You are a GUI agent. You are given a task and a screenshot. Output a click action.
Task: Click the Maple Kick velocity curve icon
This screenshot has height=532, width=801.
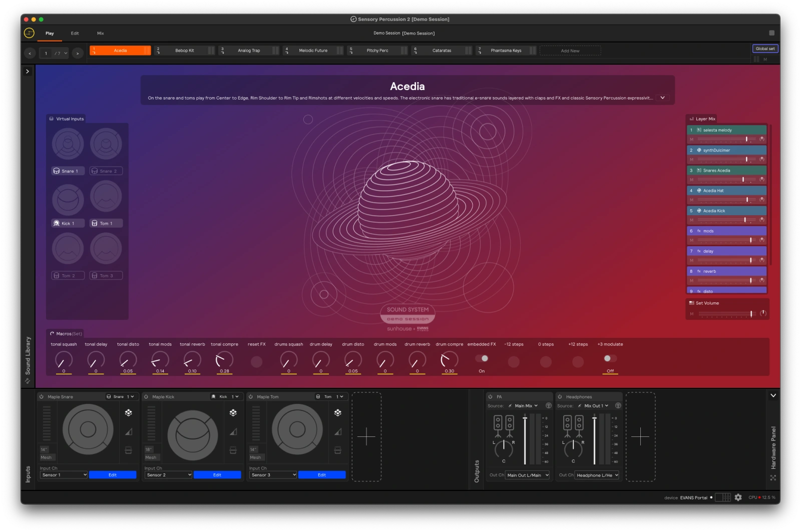[x=233, y=431]
